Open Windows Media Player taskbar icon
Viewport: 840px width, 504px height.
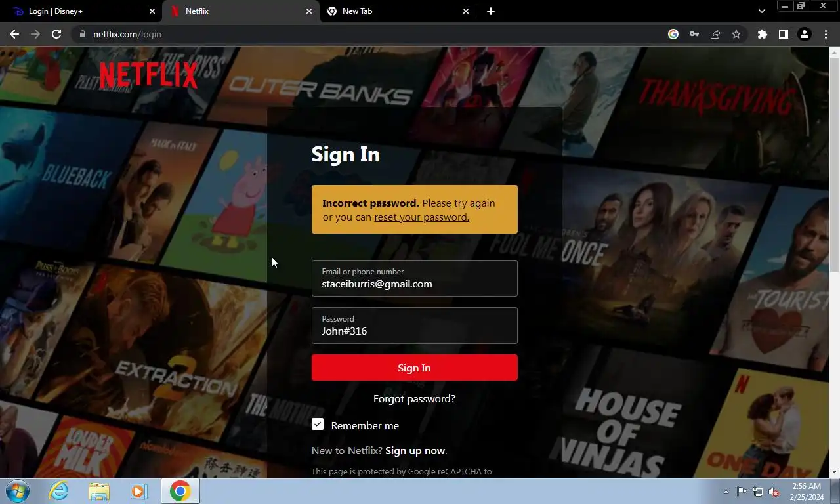pos(138,491)
